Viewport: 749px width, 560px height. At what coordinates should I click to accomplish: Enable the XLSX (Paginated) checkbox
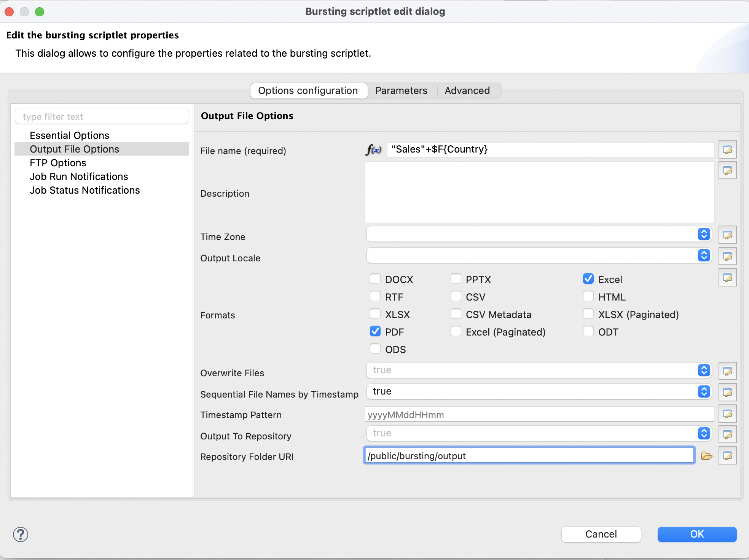[x=588, y=314]
